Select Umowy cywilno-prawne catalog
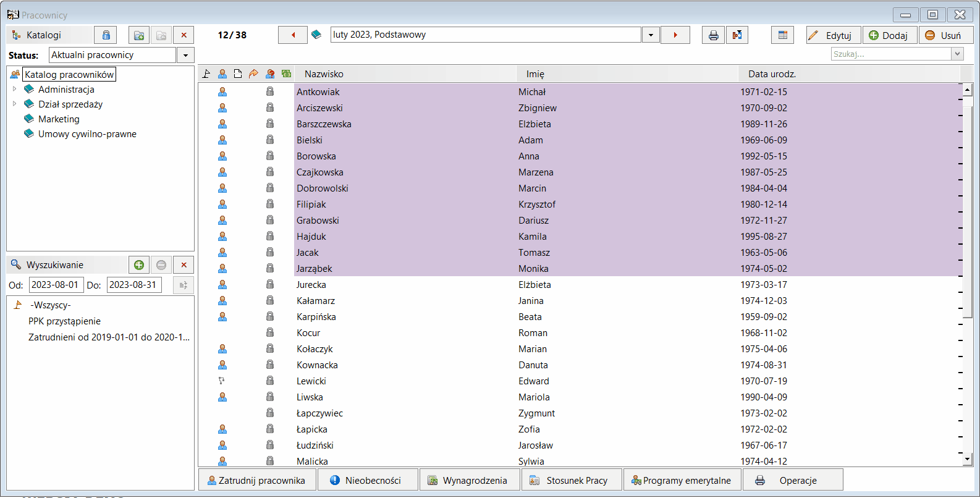The height and width of the screenshot is (498, 980). click(87, 134)
